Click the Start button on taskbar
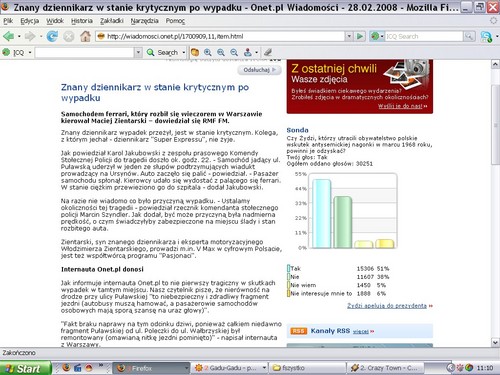 26,368
